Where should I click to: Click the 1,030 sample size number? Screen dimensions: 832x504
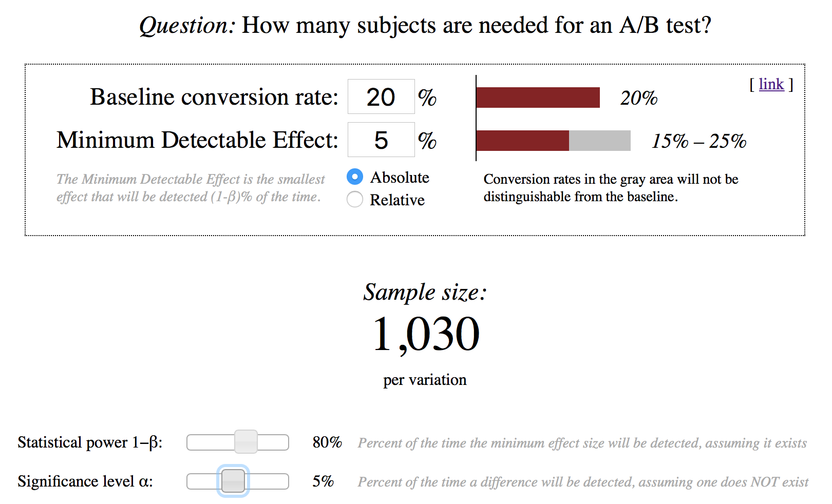point(426,334)
